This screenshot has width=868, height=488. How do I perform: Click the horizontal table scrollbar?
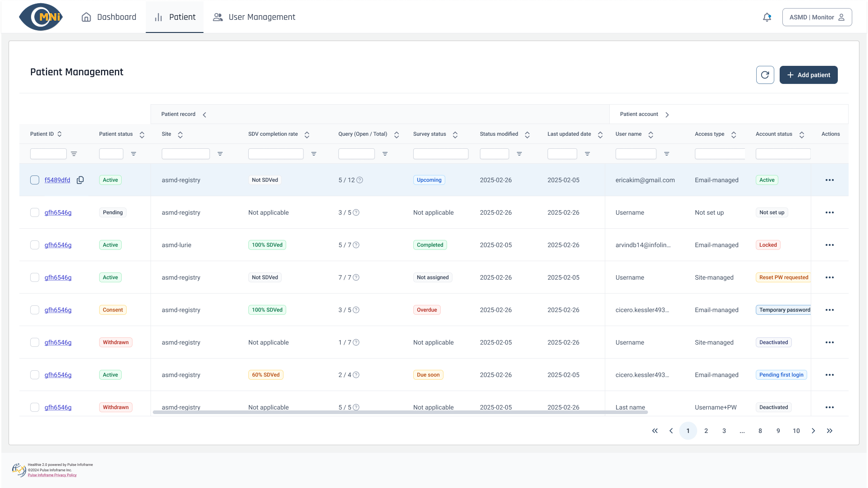400,412
